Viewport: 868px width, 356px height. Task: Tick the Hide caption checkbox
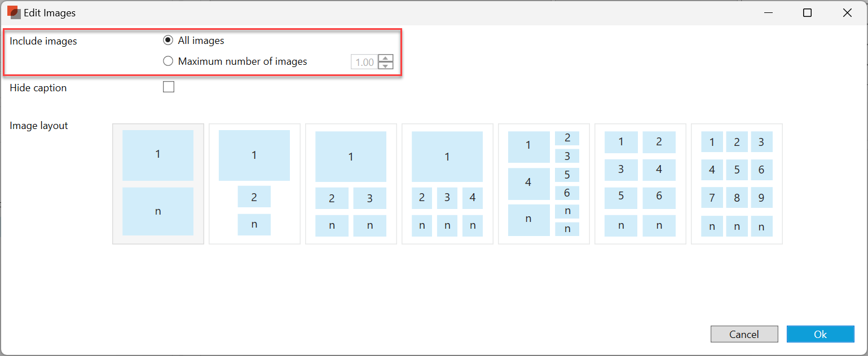point(168,87)
